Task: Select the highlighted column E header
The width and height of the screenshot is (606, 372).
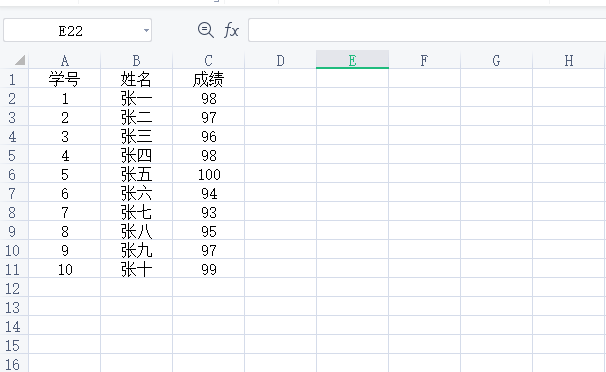Action: 352,60
